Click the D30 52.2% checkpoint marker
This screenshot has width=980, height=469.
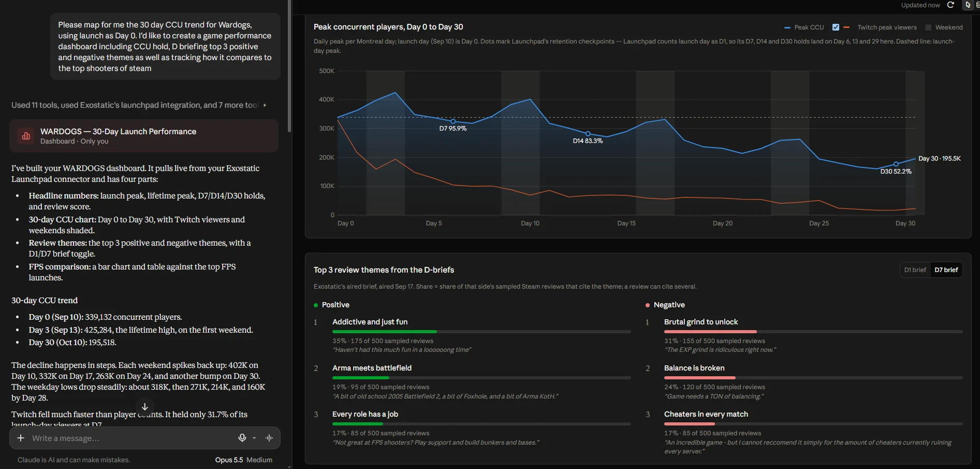(896, 164)
